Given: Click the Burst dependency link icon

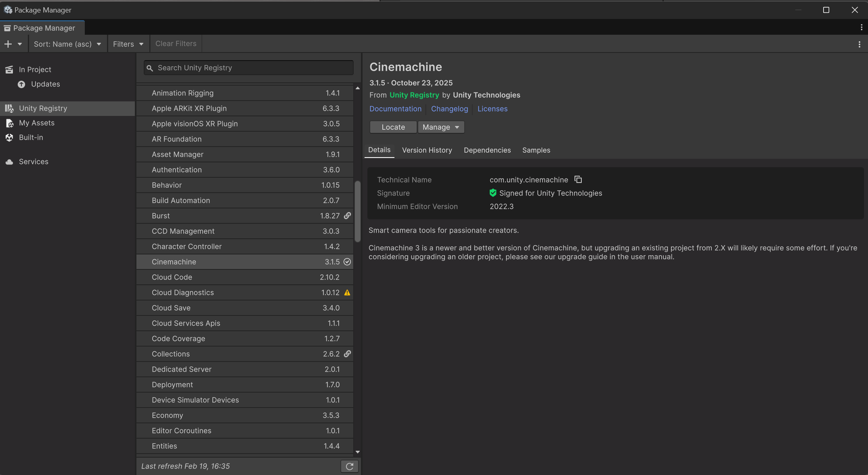Looking at the screenshot, I should click(x=347, y=216).
